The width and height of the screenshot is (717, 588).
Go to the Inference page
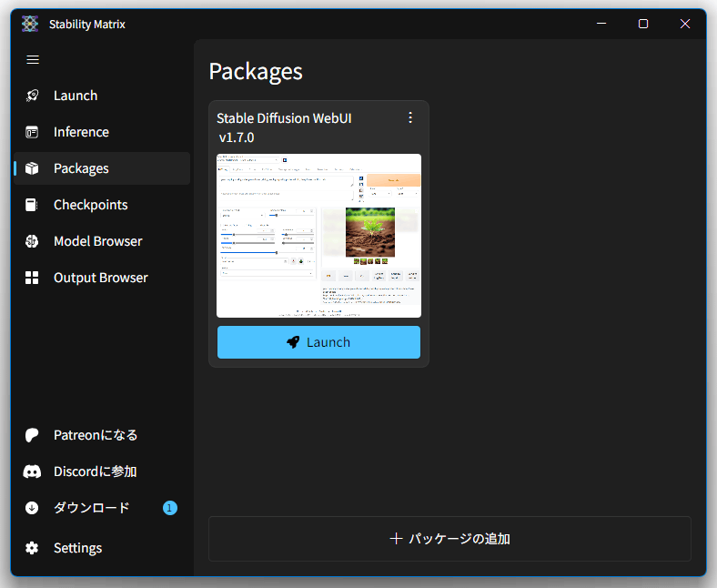(x=102, y=132)
